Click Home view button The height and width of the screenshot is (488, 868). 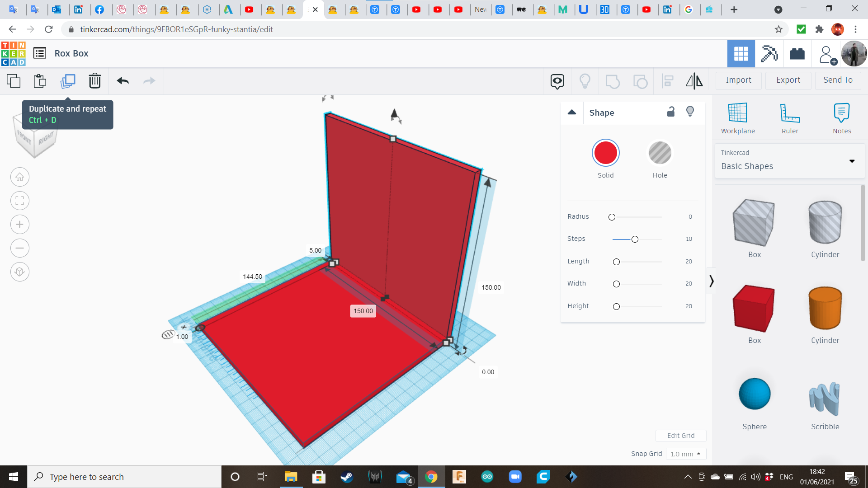click(20, 177)
